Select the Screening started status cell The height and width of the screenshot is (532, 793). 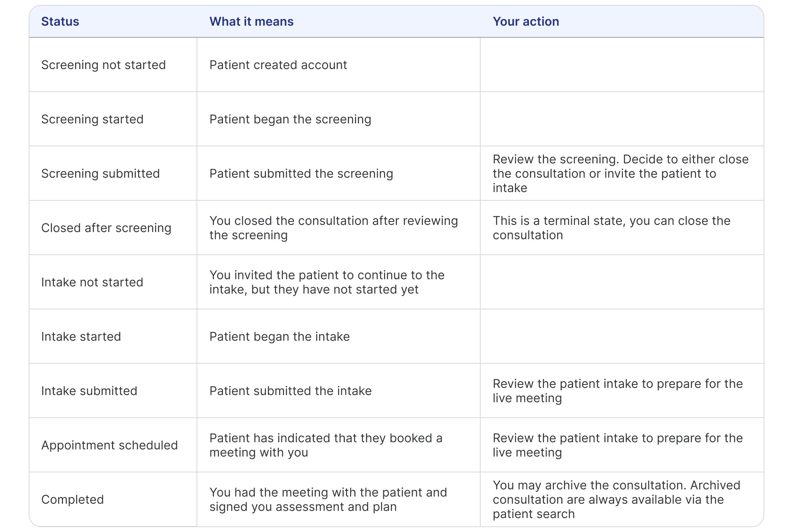pyautogui.click(x=92, y=119)
